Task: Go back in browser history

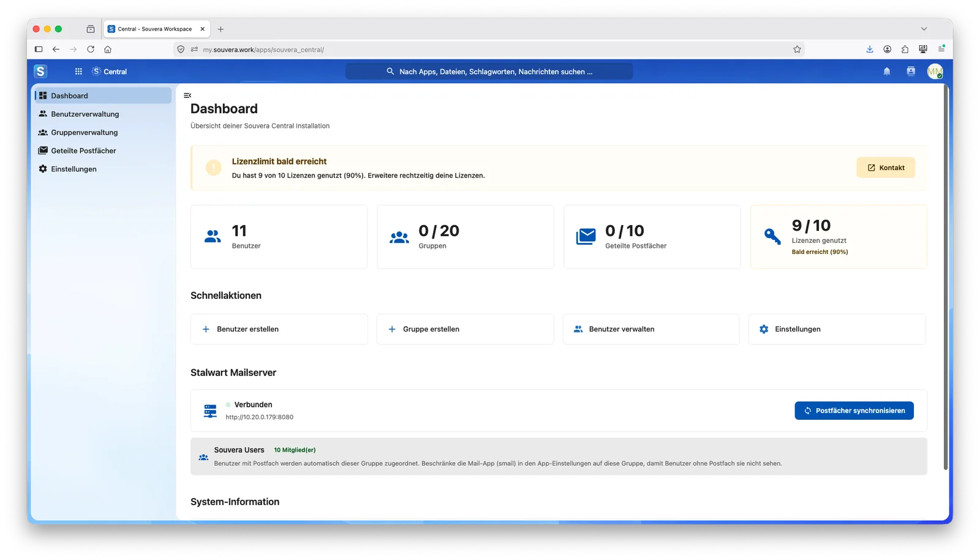Action: pyautogui.click(x=56, y=50)
